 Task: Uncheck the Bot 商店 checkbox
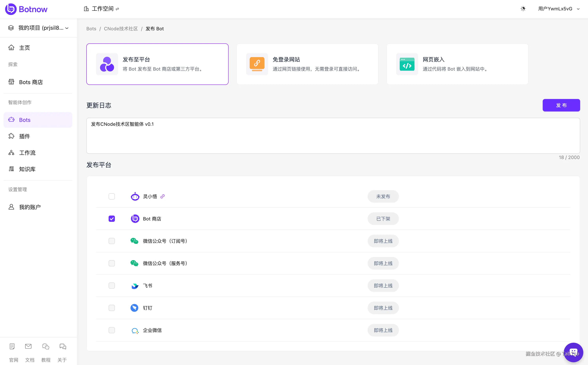(x=112, y=219)
